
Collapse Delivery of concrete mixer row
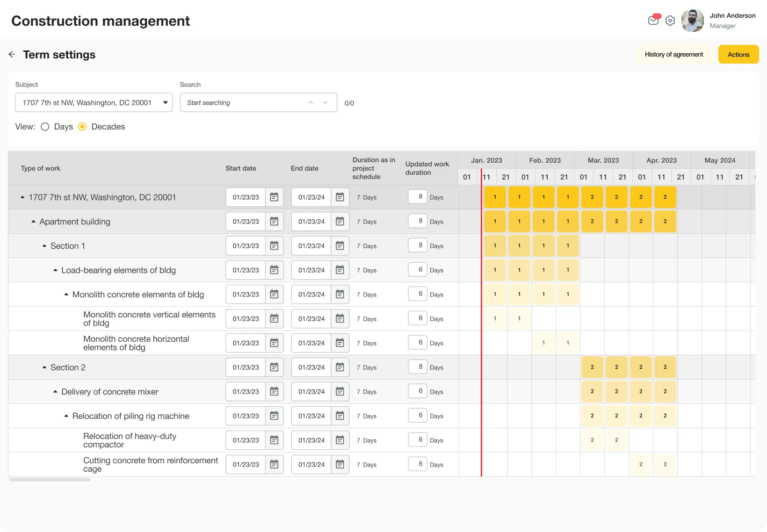(x=55, y=392)
